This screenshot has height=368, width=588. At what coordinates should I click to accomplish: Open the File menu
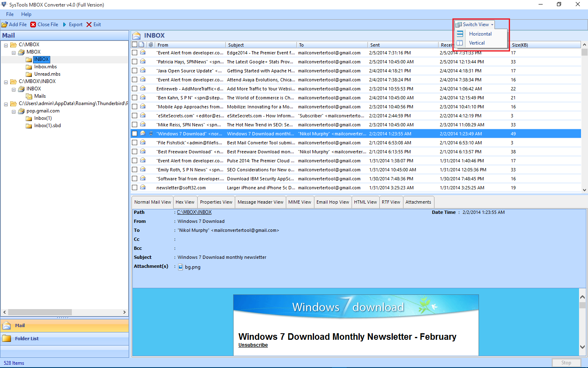(10, 14)
